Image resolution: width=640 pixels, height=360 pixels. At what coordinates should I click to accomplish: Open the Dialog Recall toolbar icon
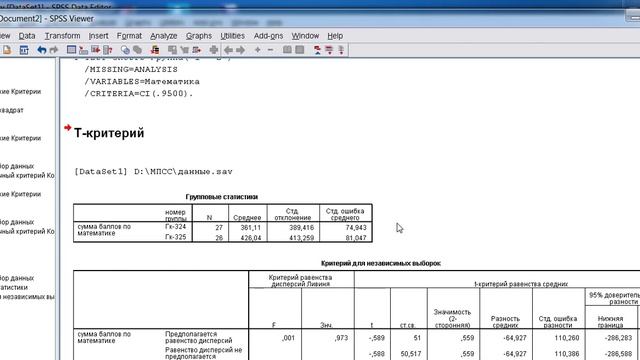(x=24, y=50)
